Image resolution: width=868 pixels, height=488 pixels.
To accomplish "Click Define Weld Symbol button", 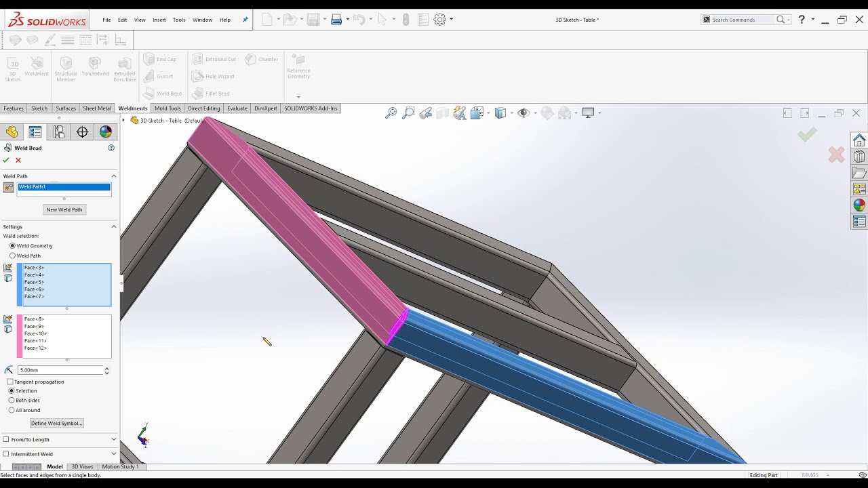I will (x=57, y=423).
